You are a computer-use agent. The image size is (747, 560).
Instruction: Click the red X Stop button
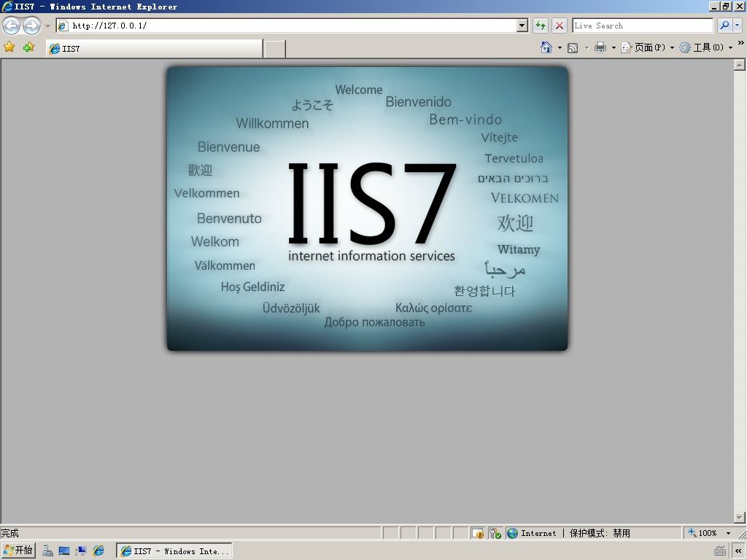[560, 26]
